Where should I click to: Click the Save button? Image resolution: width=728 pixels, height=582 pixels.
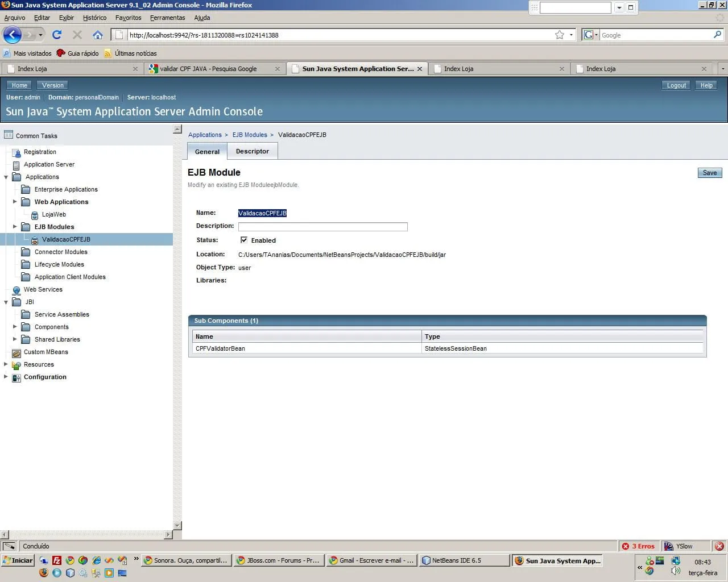click(x=710, y=173)
